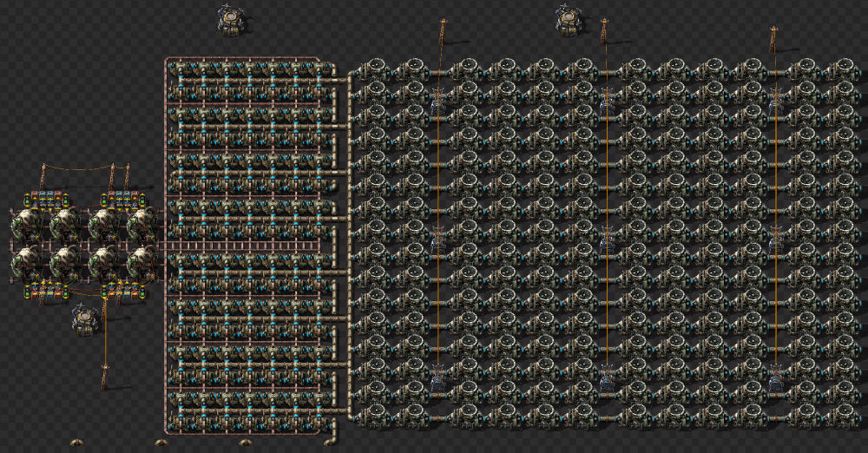Click the top-left nuclear reactor
This screenshot has width=868, height=453.
pos(27,224)
